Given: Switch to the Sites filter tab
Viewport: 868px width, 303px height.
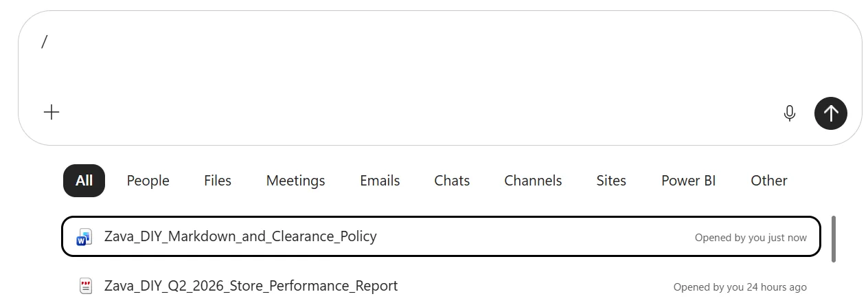Looking at the screenshot, I should 611,181.
